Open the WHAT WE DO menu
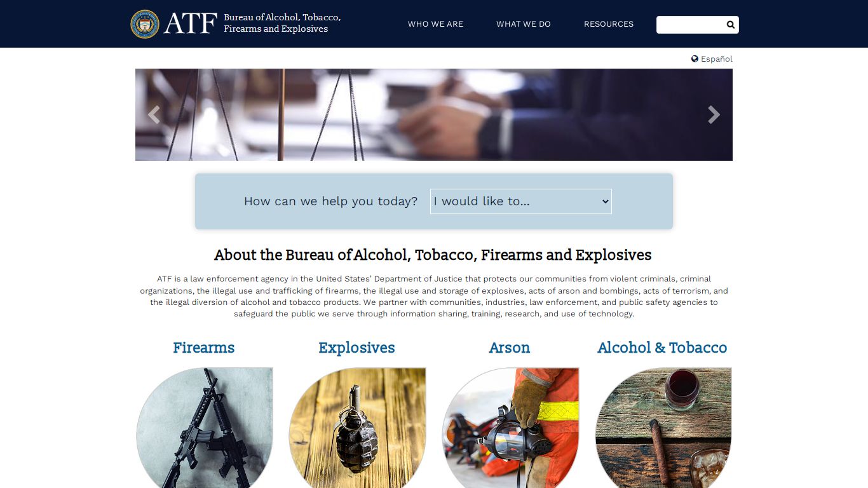Screen dimensions: 868x488 click(x=524, y=24)
